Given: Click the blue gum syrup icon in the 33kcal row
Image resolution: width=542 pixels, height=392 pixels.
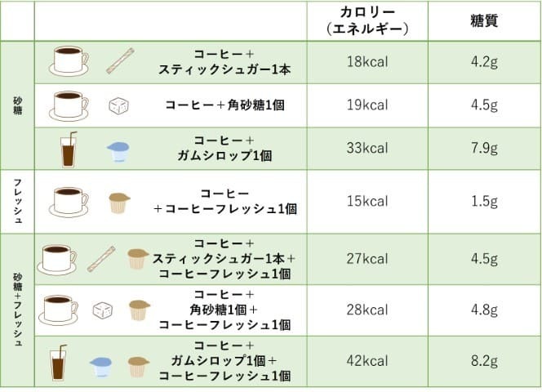Looking at the screenshot, I should coord(118,150).
